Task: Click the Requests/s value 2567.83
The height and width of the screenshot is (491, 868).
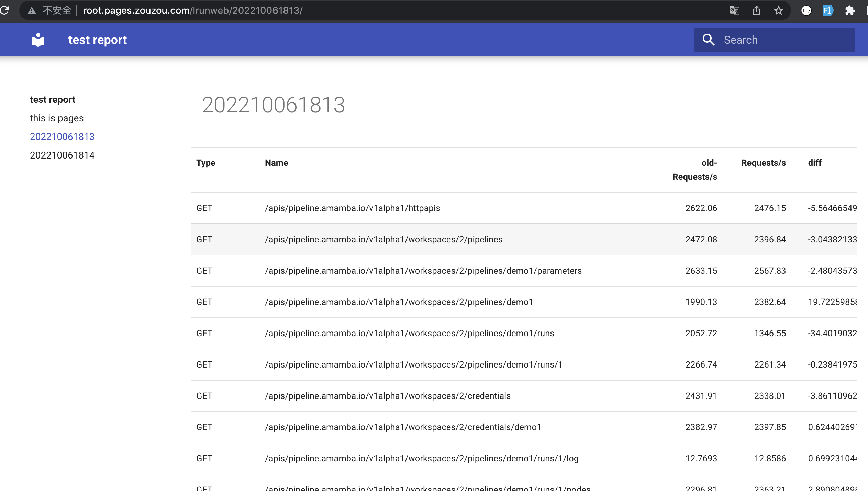Action: coord(770,271)
